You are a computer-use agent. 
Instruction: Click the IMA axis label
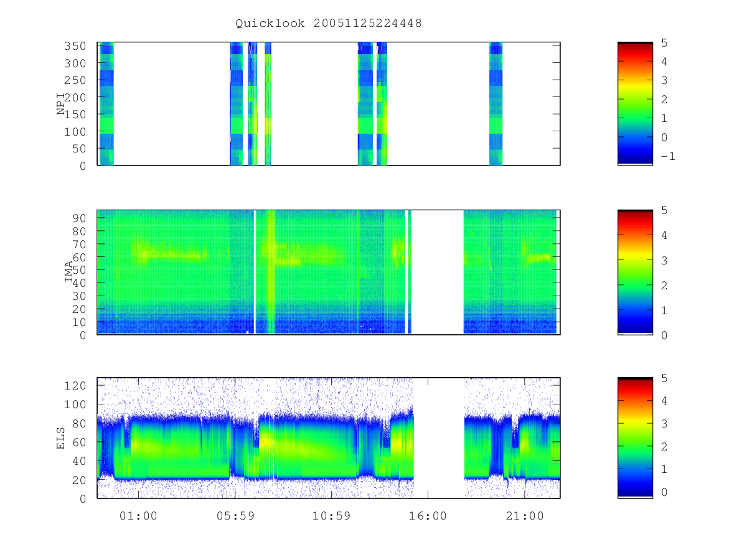(x=69, y=272)
